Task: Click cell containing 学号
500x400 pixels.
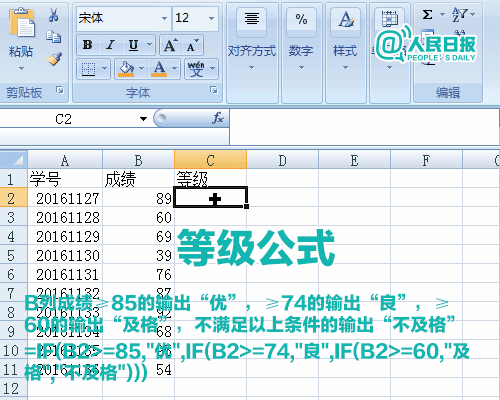Action: (65, 179)
